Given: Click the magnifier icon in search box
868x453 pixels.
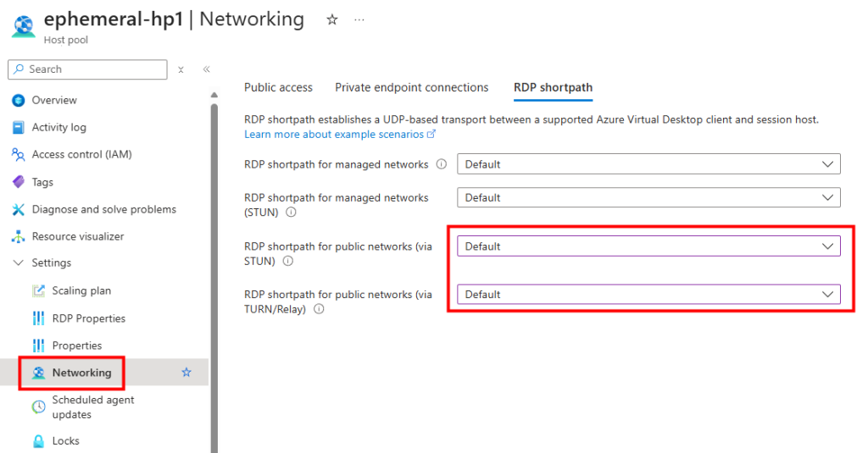Looking at the screenshot, I should coord(19,69).
